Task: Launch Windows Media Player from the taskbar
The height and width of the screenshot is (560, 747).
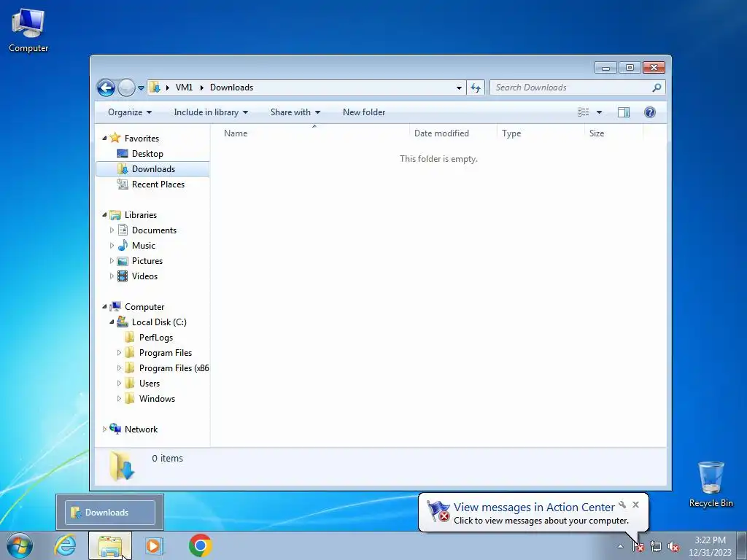Action: [x=153, y=545]
